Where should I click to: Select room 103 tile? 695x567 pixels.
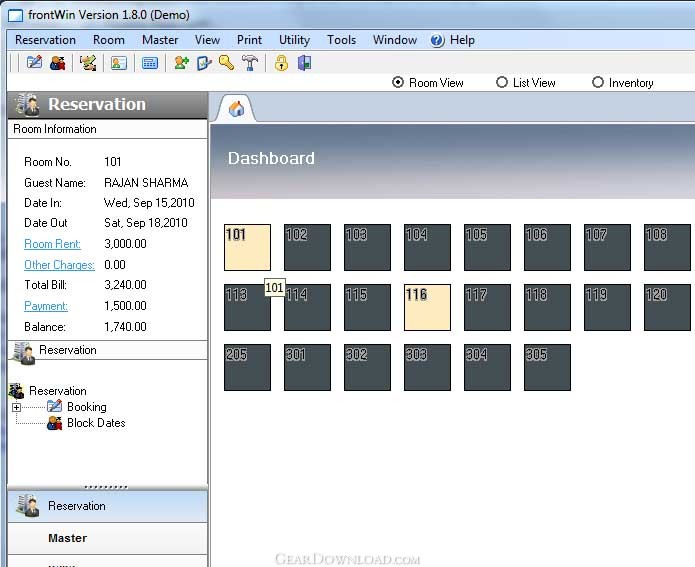pos(367,247)
